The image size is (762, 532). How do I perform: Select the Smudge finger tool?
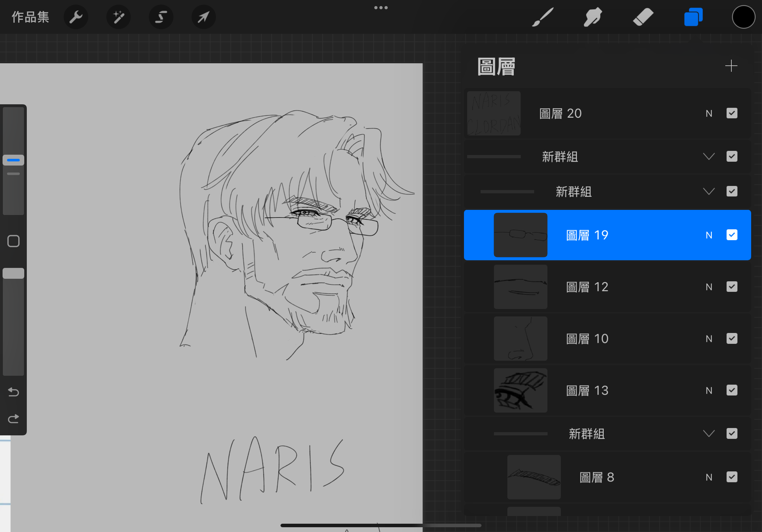pos(593,17)
